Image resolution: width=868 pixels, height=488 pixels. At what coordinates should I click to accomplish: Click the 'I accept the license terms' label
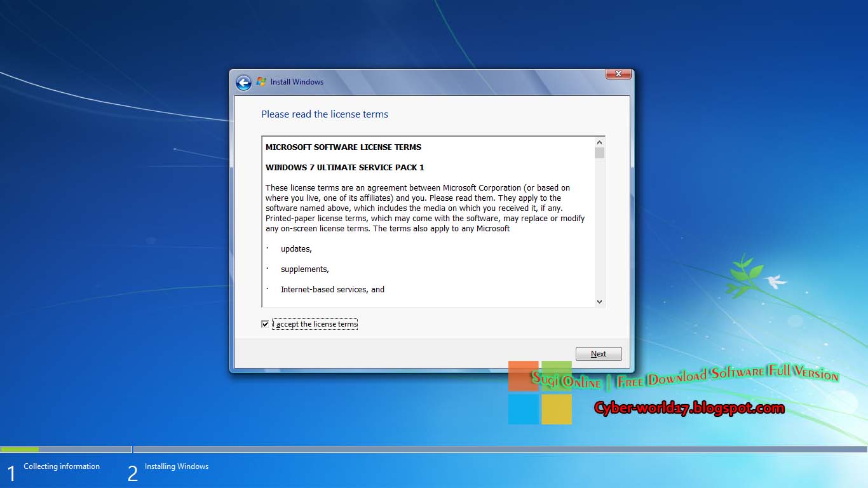[x=315, y=324]
